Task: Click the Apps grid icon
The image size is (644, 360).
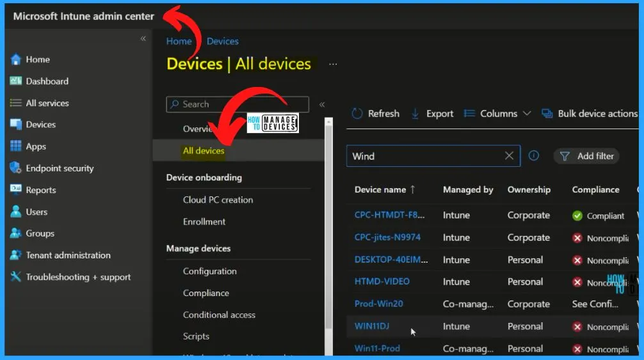Action: [x=15, y=146]
